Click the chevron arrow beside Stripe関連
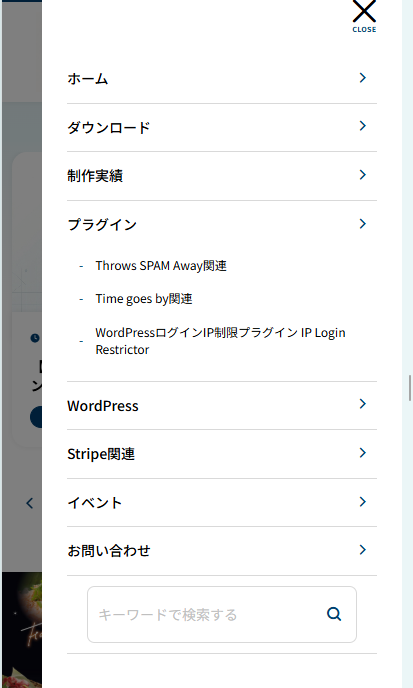 363,453
